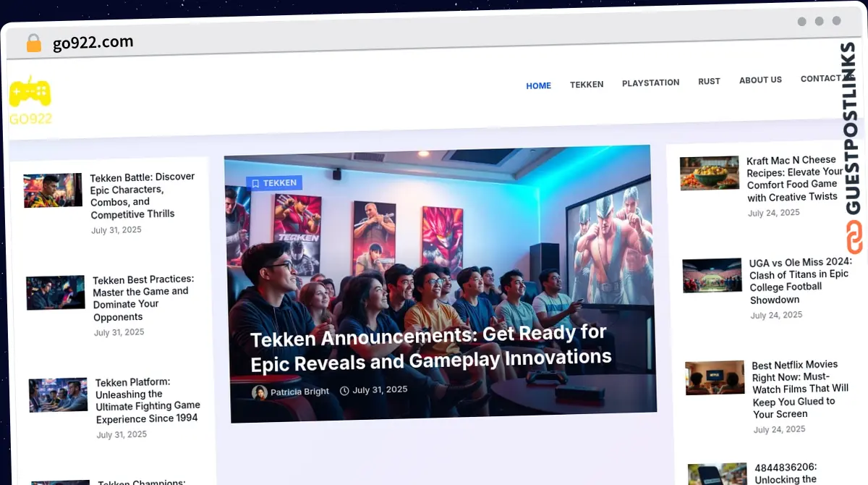This screenshot has height=485, width=868.
Task: Go to the PLAYSTATION menu item
Action: (650, 83)
